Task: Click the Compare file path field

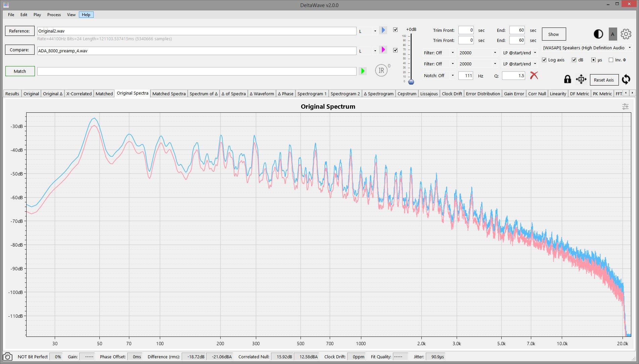Action: click(x=197, y=51)
